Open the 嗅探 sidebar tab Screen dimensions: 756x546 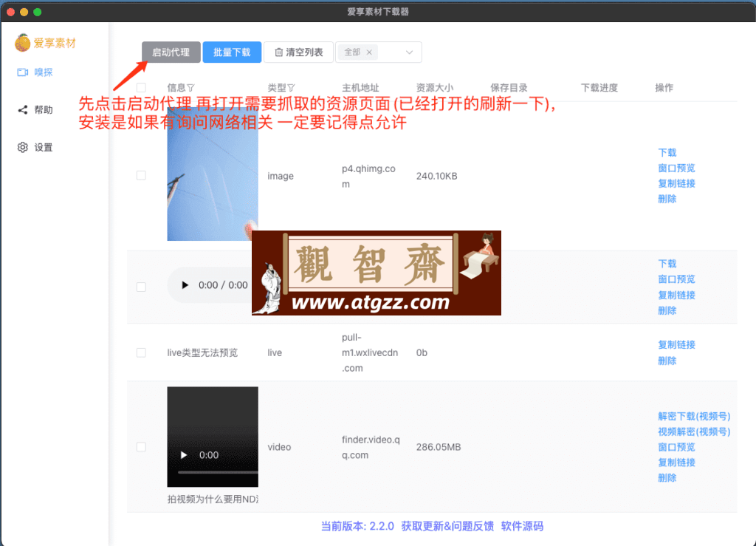pos(35,72)
